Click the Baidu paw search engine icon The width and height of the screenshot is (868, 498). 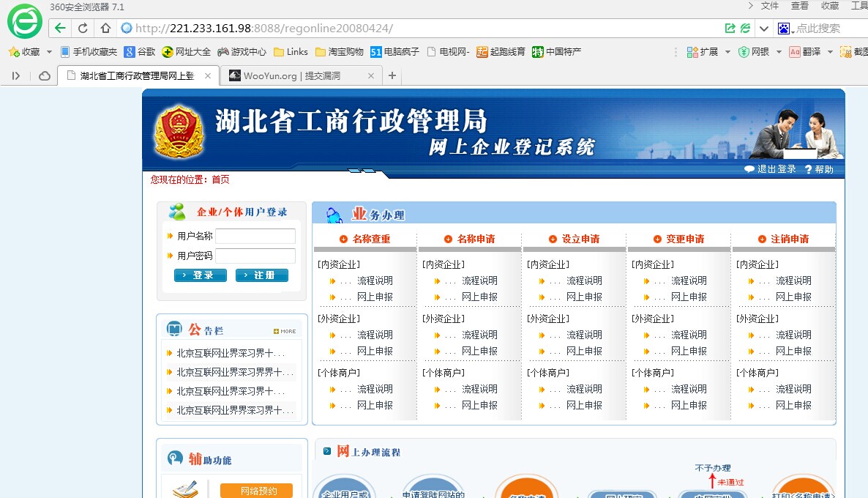pyautogui.click(x=783, y=29)
